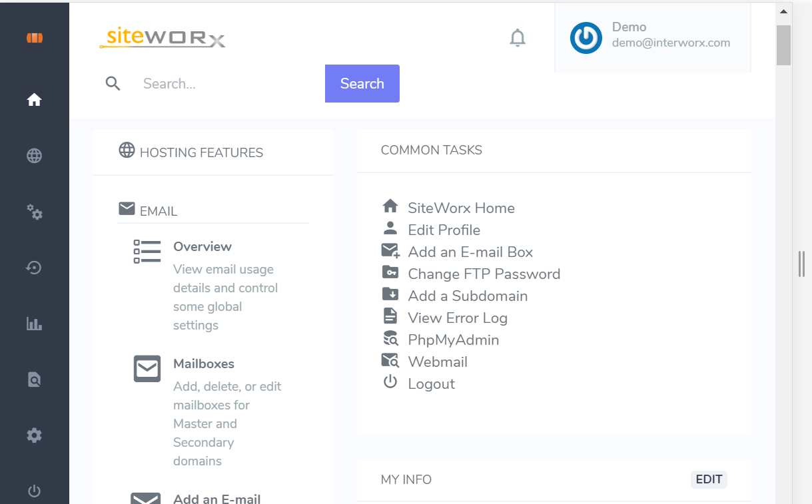This screenshot has width=812, height=504.
Task: Click the Demo username text
Action: [x=629, y=27]
